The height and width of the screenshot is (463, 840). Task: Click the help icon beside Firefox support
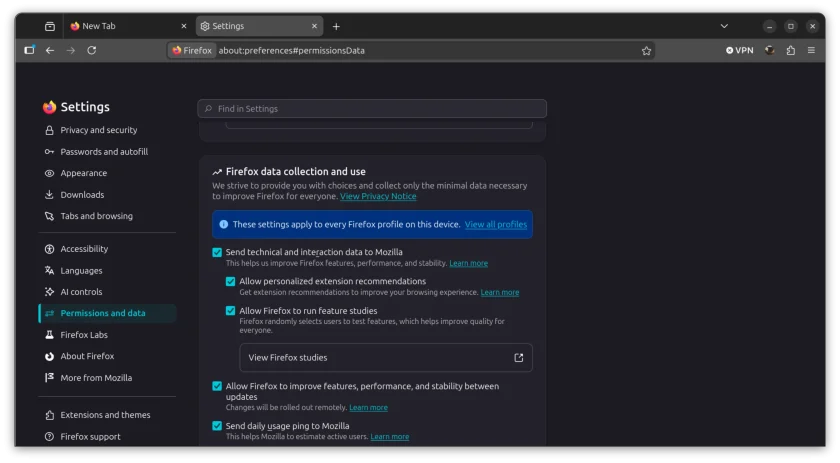[49, 437]
